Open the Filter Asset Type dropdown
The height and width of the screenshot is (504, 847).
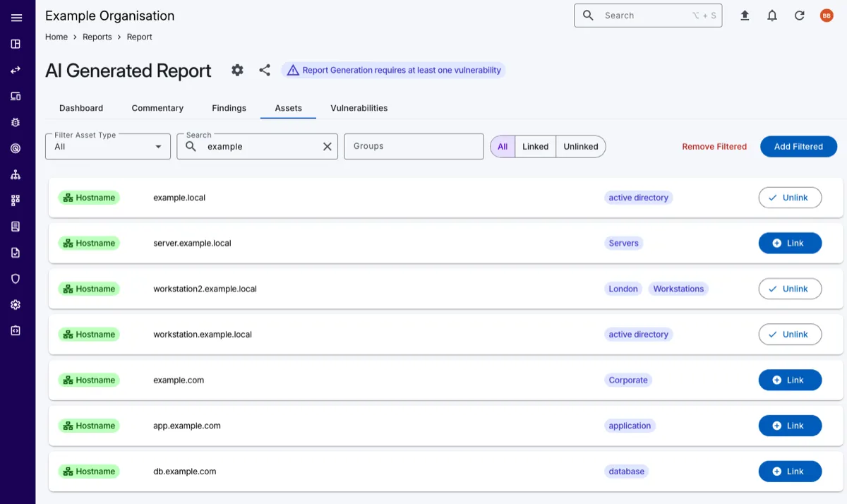point(108,147)
